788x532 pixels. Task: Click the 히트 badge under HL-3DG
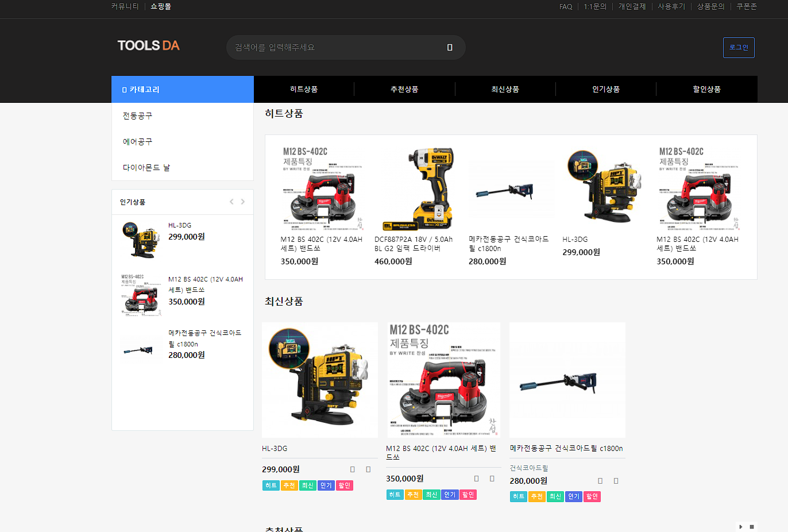[x=271, y=485]
